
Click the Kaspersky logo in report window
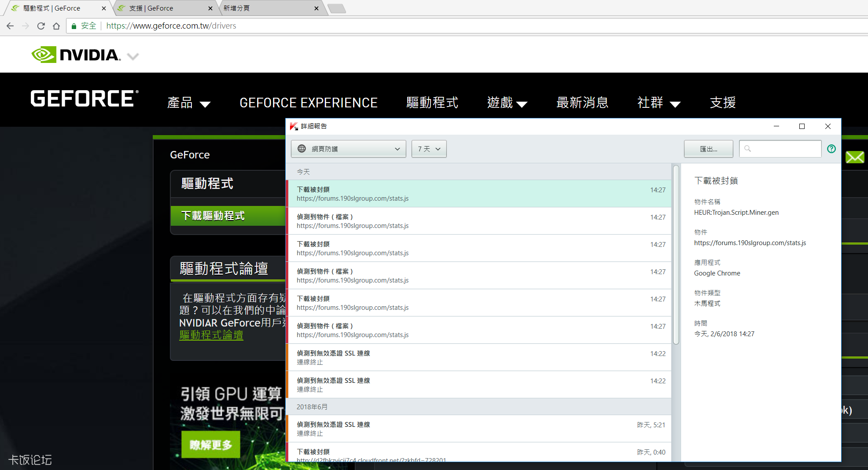294,126
